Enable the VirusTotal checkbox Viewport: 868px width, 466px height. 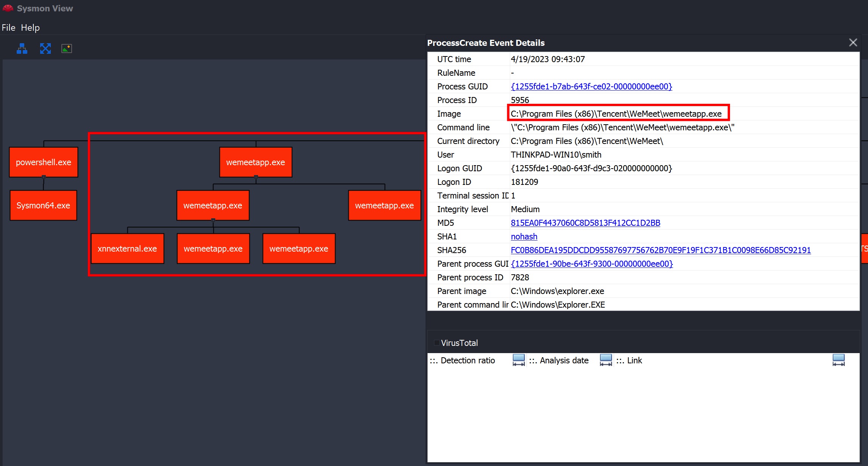tap(437, 343)
